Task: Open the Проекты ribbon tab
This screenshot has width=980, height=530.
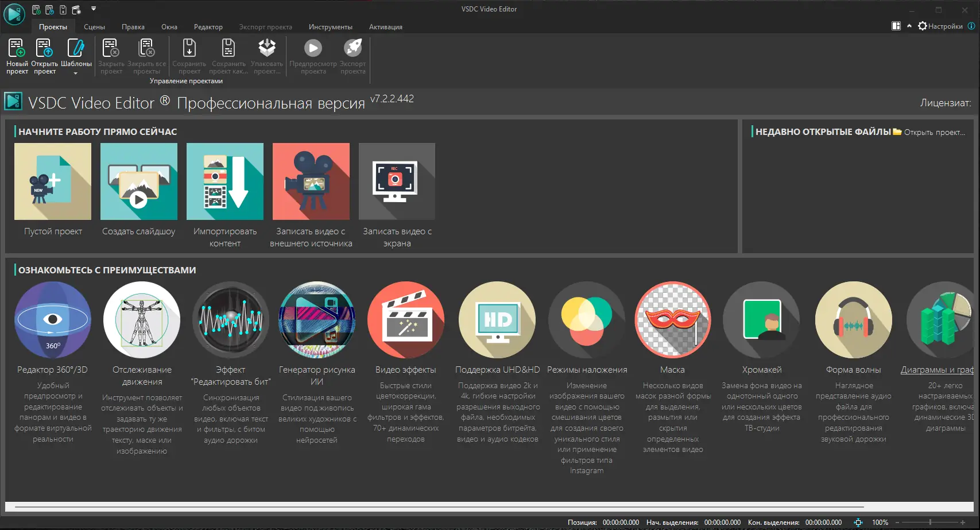Action: point(53,27)
